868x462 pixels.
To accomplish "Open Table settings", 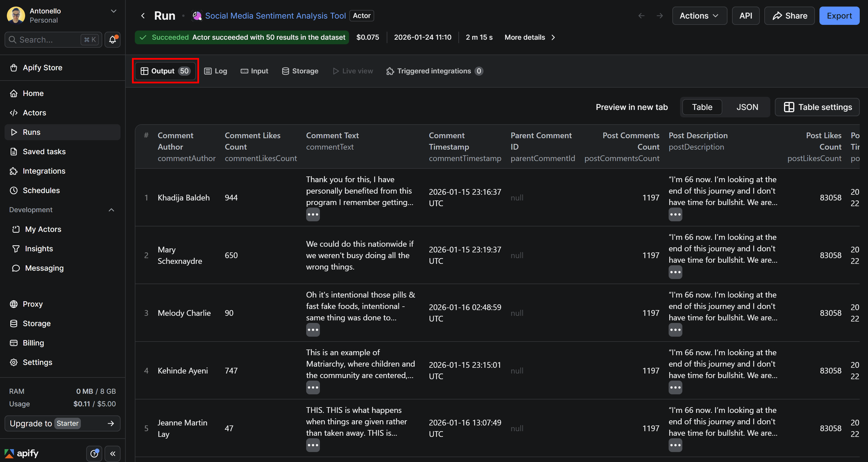I will point(817,107).
